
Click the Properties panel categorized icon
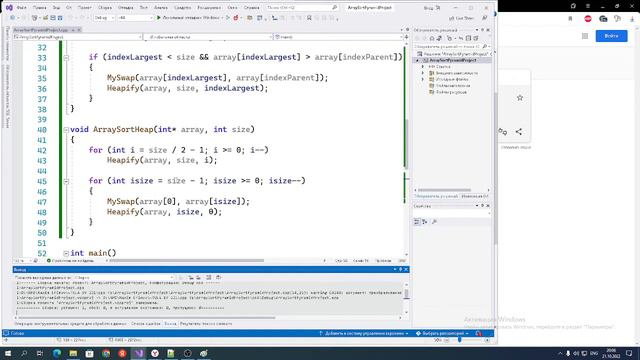[x=417, y=222]
